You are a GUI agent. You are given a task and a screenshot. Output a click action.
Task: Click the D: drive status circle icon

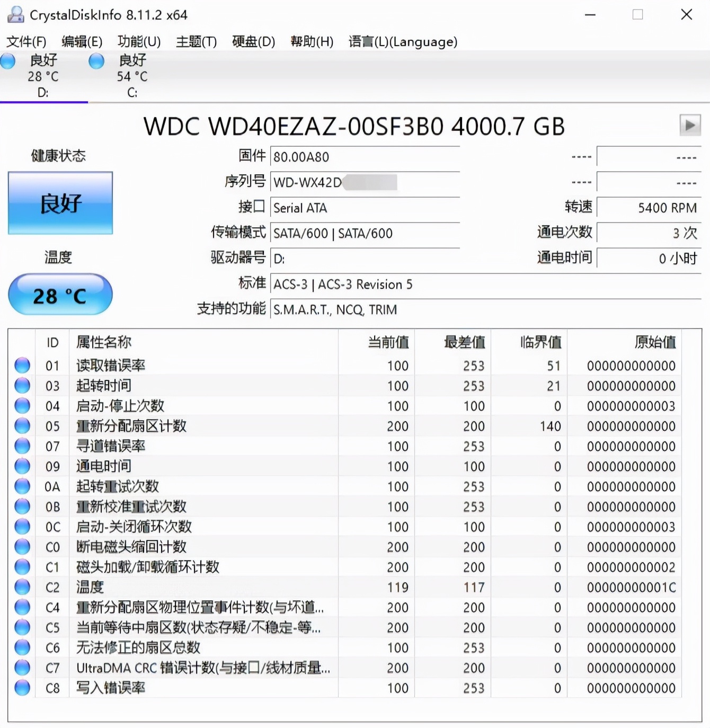click(x=8, y=61)
